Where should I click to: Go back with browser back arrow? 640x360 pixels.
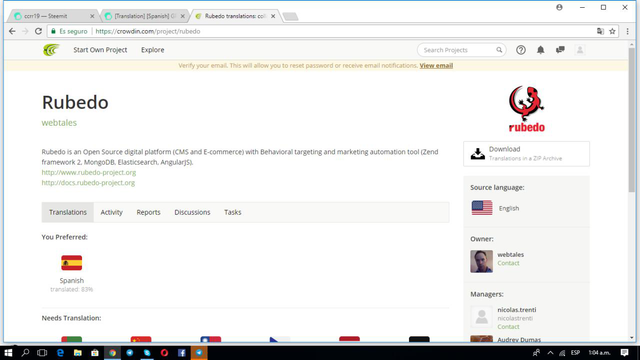[12, 31]
